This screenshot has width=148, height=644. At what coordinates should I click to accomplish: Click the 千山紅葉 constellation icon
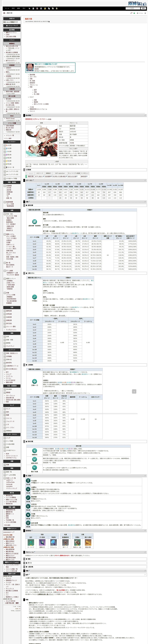28,481
